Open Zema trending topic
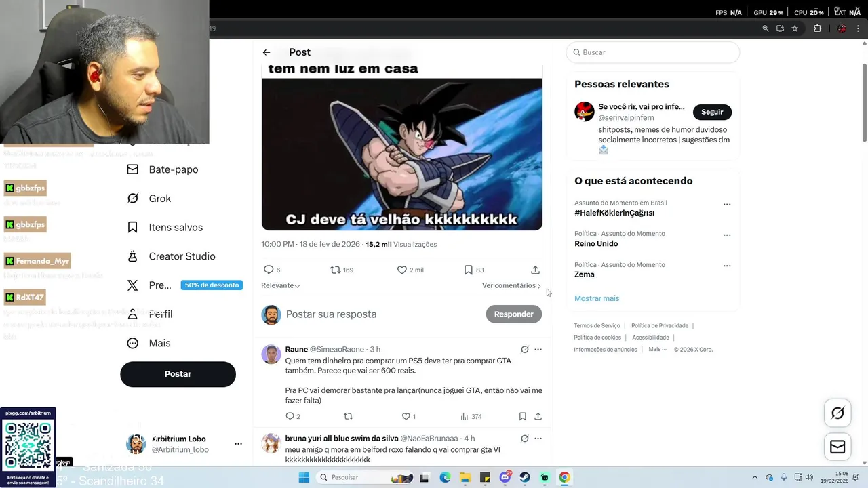Image resolution: width=868 pixels, height=488 pixels. 585,274
